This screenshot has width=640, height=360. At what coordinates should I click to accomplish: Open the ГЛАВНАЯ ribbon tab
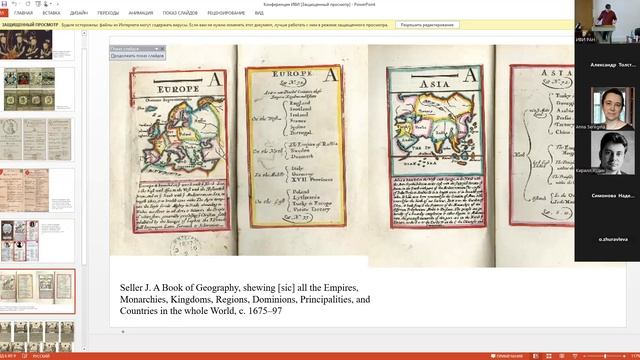pos(23,13)
